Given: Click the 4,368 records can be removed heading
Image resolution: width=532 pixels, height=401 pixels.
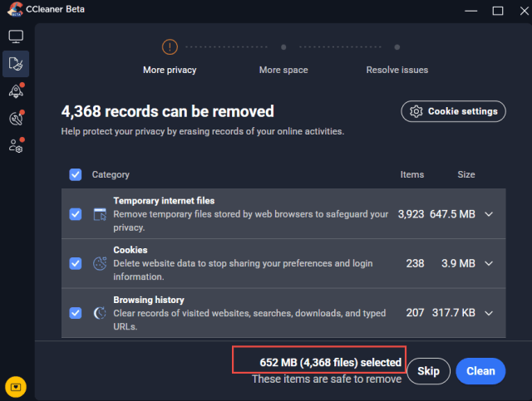Looking at the screenshot, I should coord(168,111).
